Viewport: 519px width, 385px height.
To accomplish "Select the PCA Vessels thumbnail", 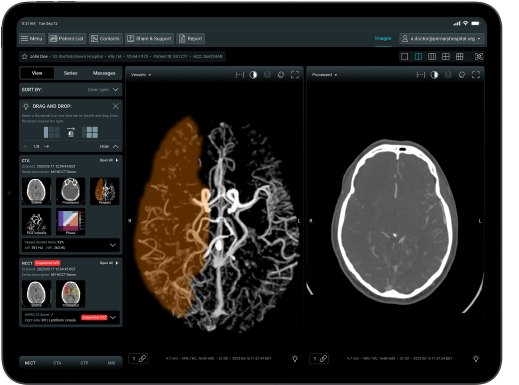I will pos(36,222).
